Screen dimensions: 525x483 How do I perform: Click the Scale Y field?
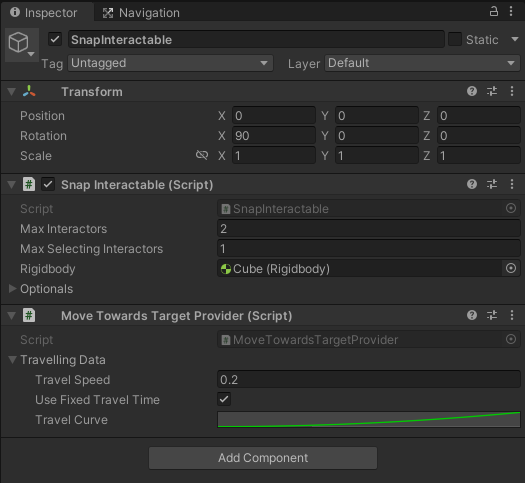click(x=377, y=156)
